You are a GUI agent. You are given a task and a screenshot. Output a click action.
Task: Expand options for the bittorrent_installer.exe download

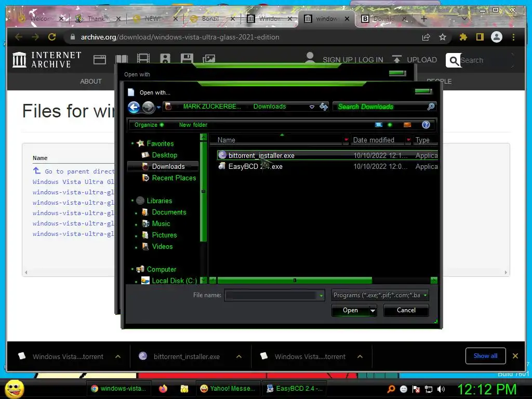239,356
